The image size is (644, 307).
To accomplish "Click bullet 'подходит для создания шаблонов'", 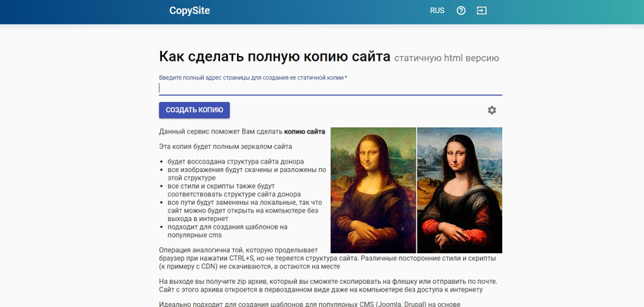I will pyautogui.click(x=227, y=231).
